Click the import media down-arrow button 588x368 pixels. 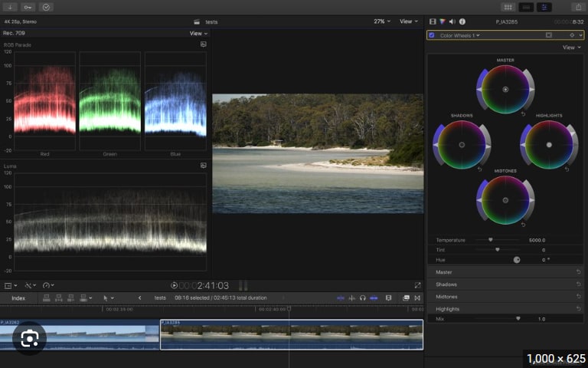point(10,7)
